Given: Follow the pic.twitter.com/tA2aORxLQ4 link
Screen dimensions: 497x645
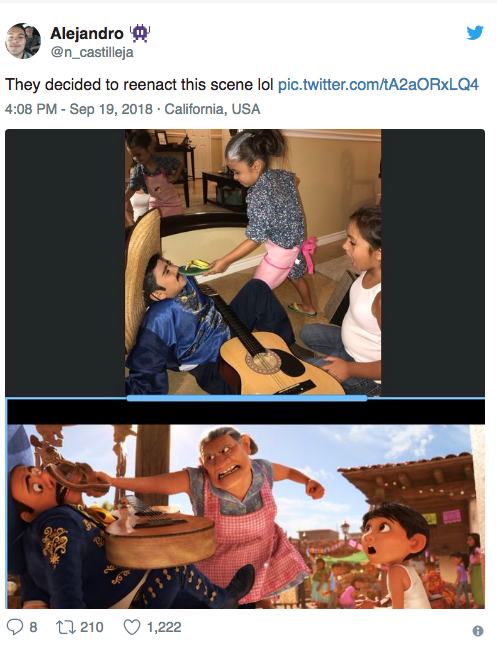Looking at the screenshot, I should pyautogui.click(x=378, y=85).
